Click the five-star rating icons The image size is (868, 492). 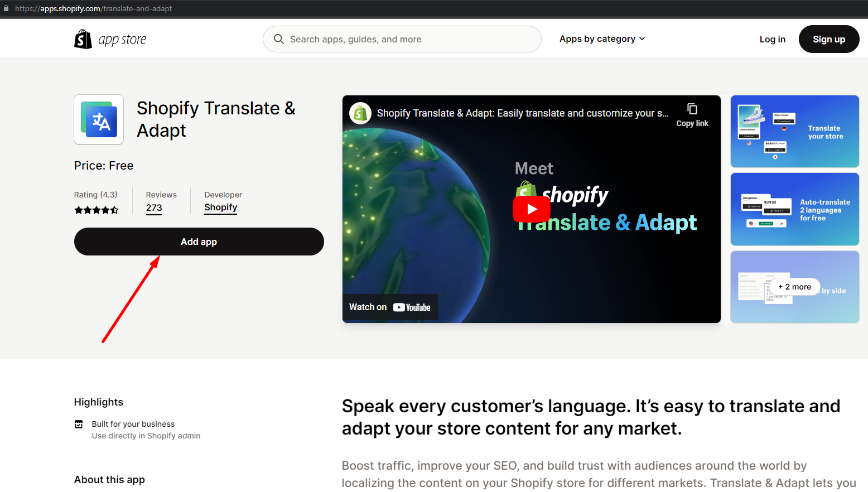97,210
